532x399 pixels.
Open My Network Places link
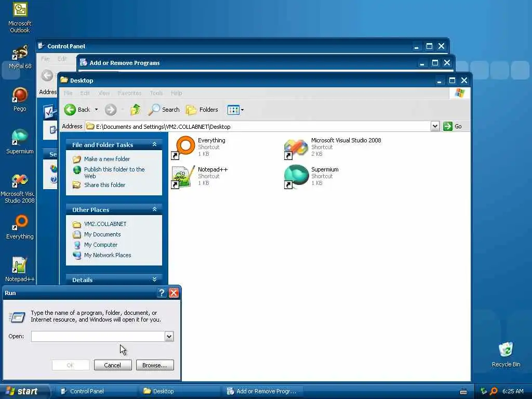(x=107, y=255)
